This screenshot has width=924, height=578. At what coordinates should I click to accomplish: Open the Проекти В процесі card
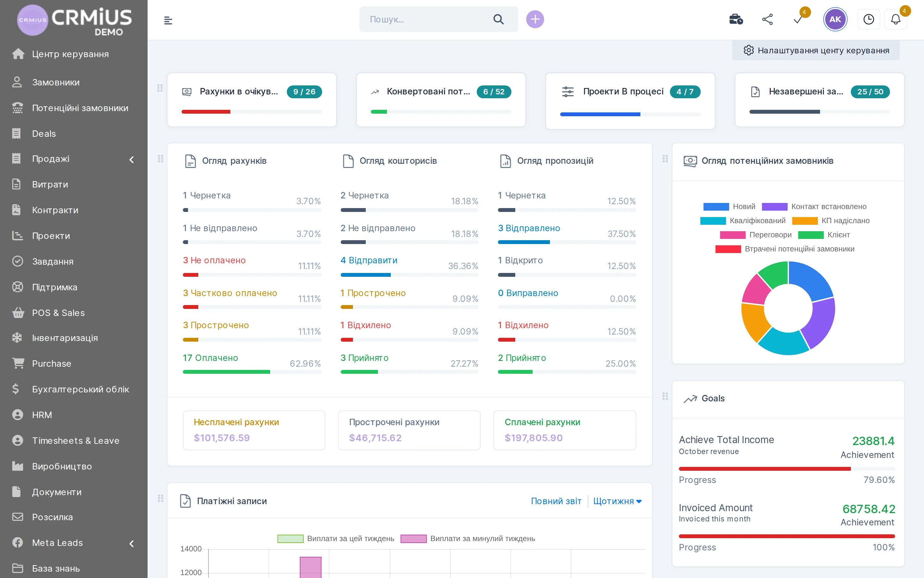pyautogui.click(x=630, y=101)
